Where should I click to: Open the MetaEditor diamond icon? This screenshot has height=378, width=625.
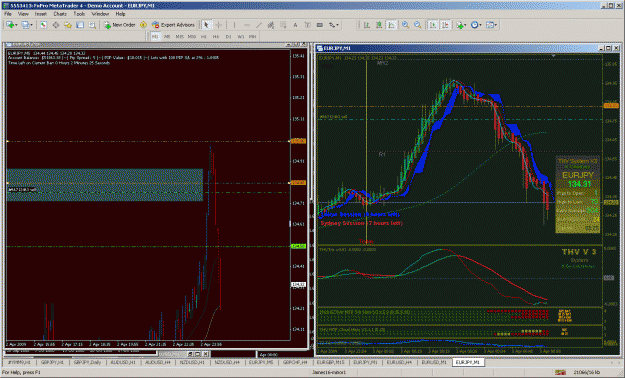[x=143, y=25]
